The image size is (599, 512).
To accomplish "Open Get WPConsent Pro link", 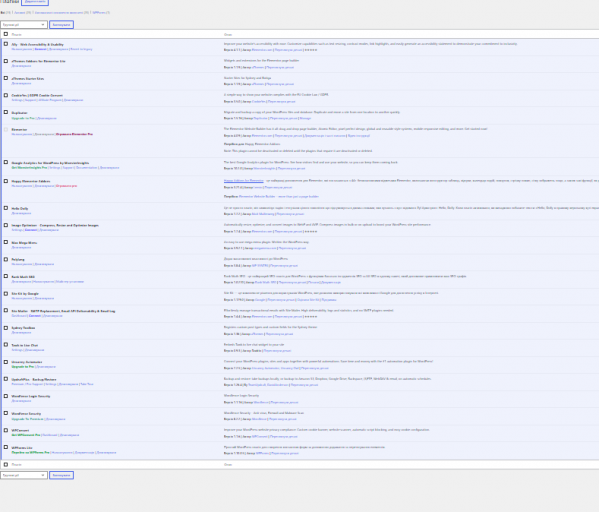I will 26,435.
